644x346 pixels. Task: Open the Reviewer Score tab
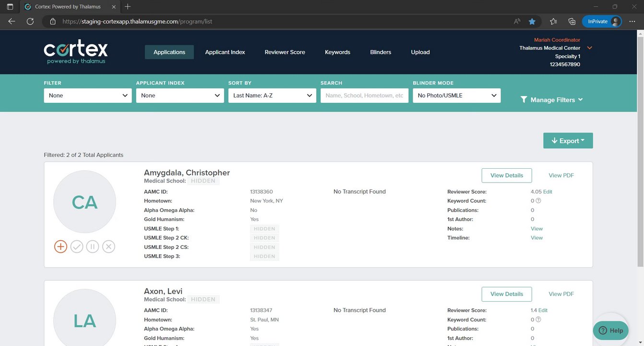pos(285,52)
